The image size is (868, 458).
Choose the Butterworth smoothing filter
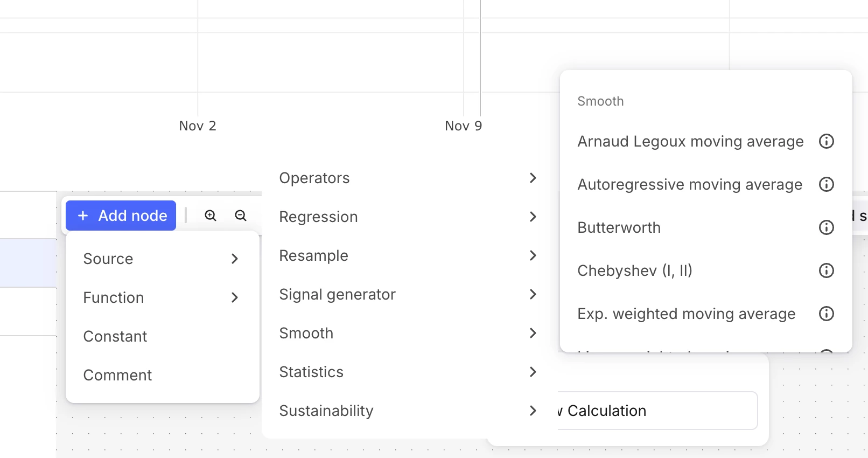click(x=619, y=227)
